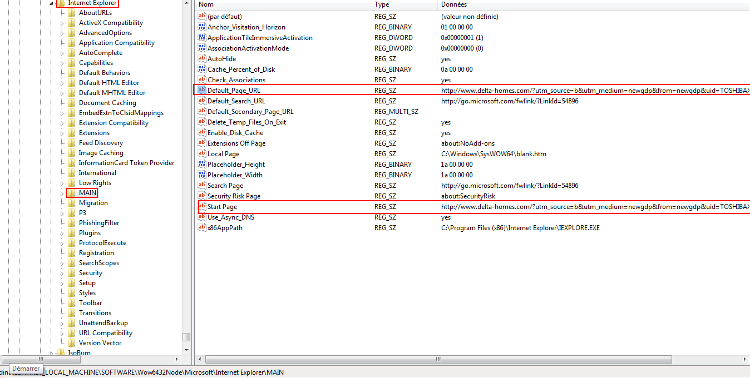The image size is (750, 378).
Task: Expand the AdvancedOptions key
Action: point(62,33)
